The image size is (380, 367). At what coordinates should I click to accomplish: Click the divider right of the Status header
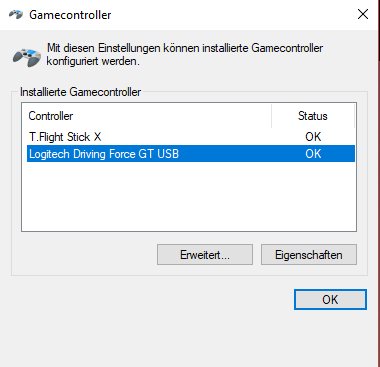pyautogui.click(x=354, y=116)
